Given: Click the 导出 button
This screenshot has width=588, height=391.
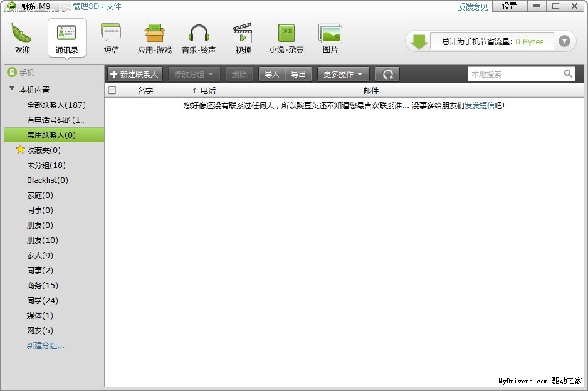Looking at the screenshot, I should 298,74.
